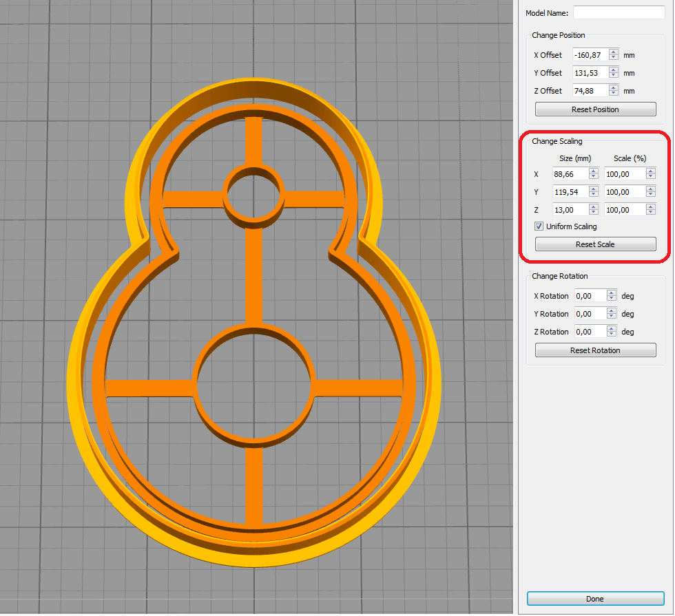
Task: Click the X Size (mm) field
Action: pyautogui.click(x=570, y=173)
